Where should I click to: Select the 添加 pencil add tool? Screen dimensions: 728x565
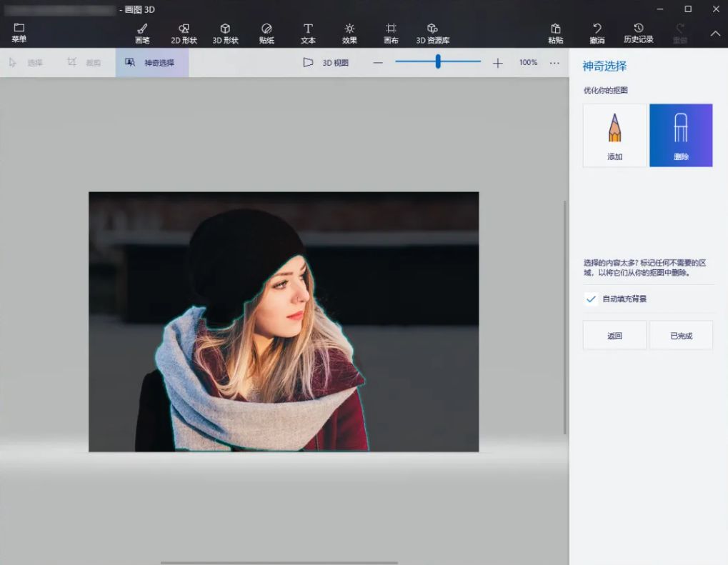pyautogui.click(x=614, y=135)
